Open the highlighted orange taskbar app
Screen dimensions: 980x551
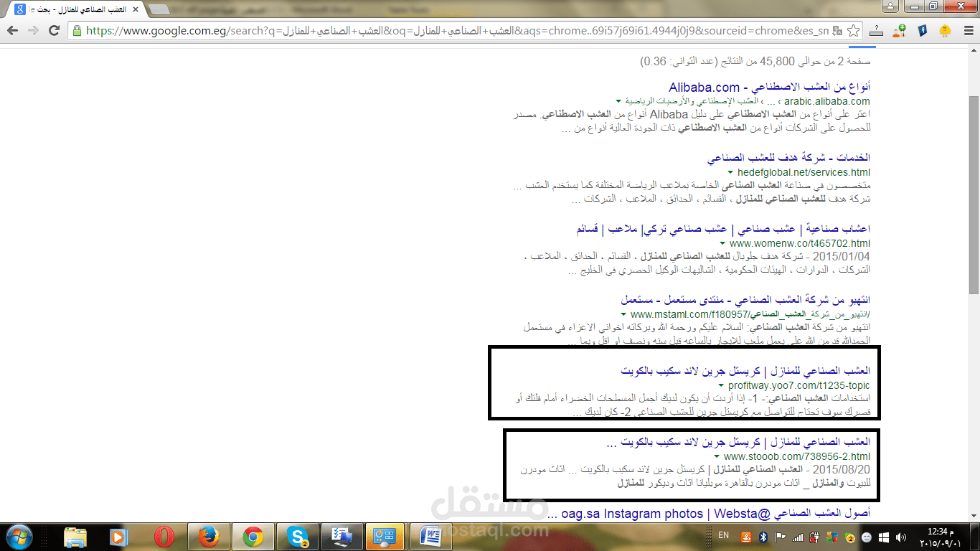[x=385, y=536]
